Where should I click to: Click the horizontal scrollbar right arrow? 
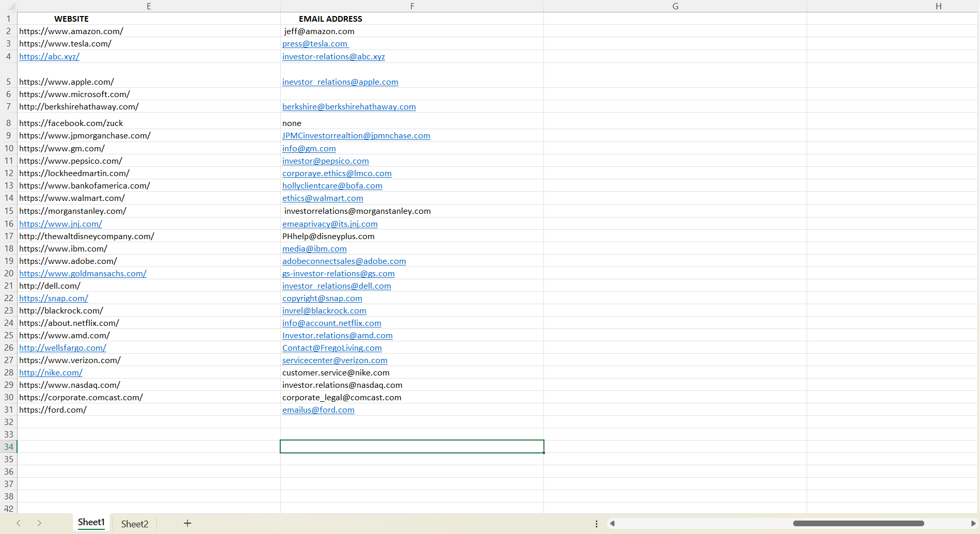(x=973, y=524)
